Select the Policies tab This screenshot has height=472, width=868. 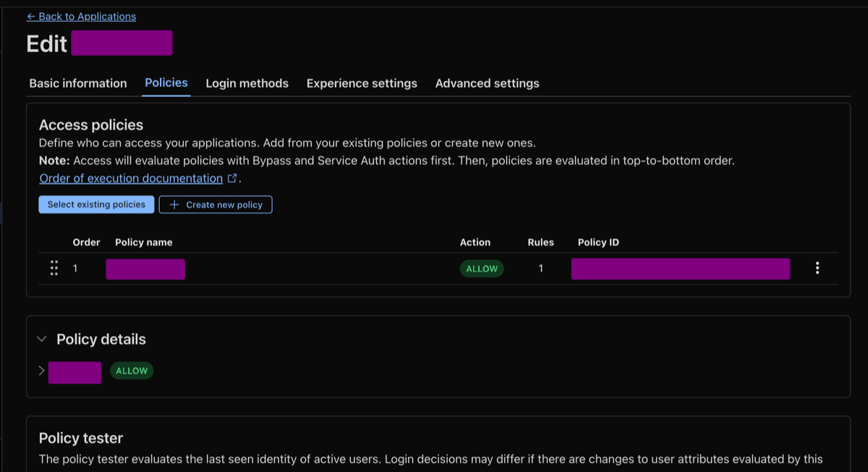click(166, 83)
